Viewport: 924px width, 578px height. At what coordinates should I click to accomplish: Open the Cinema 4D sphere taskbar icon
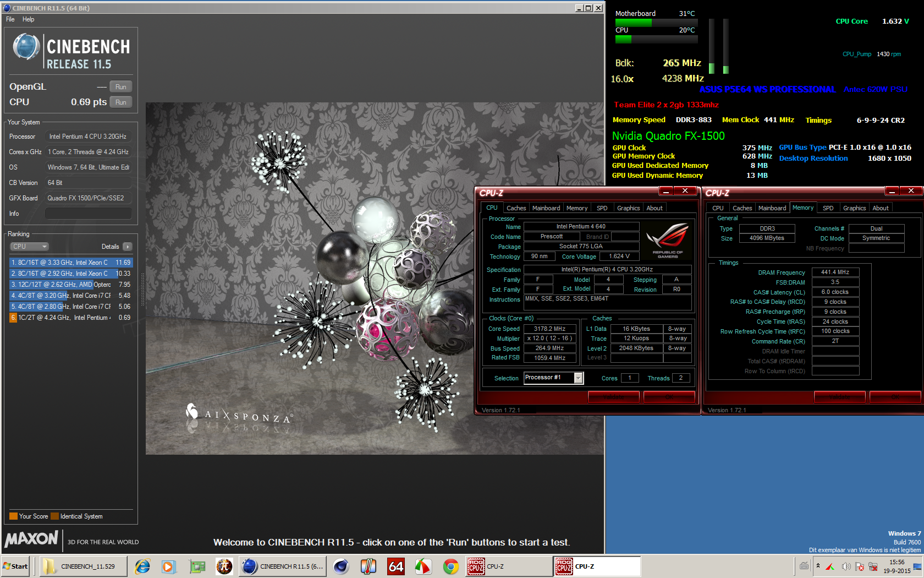[341, 566]
